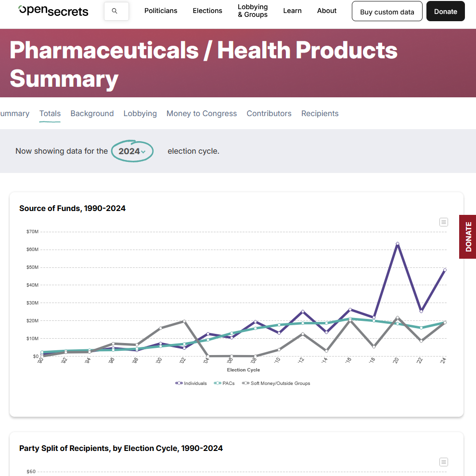Open the Politicians menu
The image size is (476, 476).
pyautogui.click(x=161, y=11)
